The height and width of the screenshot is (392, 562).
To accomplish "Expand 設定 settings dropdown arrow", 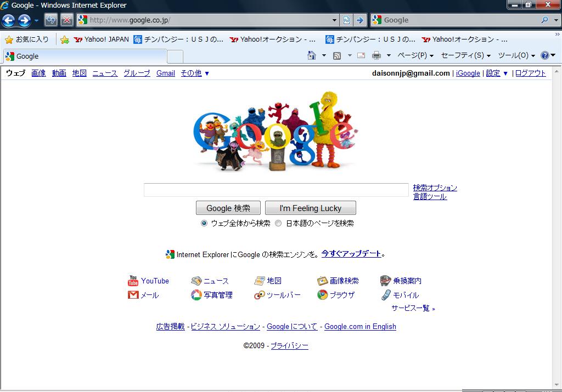I will 505,73.
